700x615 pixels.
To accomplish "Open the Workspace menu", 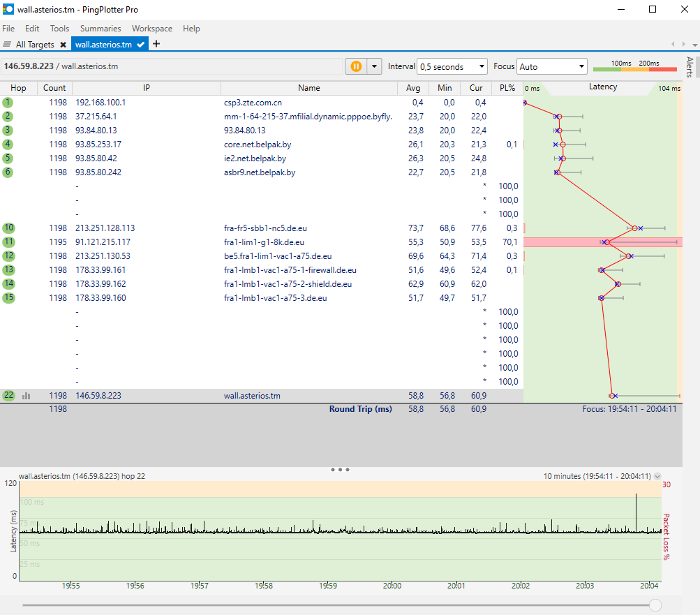I will (x=151, y=29).
